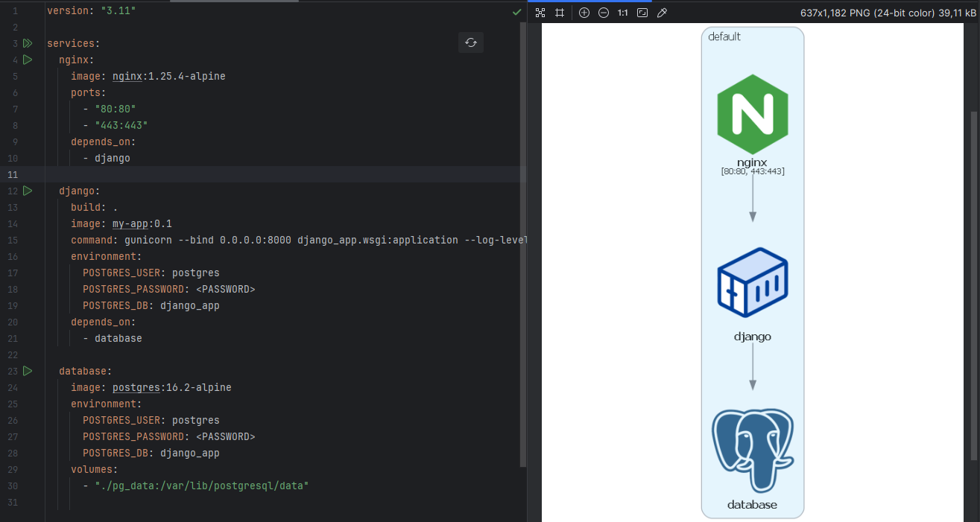The height and width of the screenshot is (522, 980).
Task: Click the "database" label in diagram
Action: point(753,505)
